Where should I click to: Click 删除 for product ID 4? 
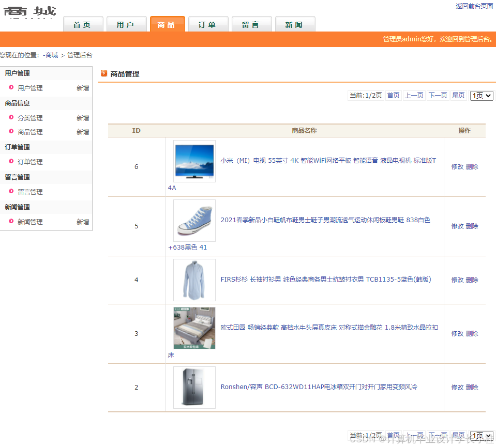point(472,280)
